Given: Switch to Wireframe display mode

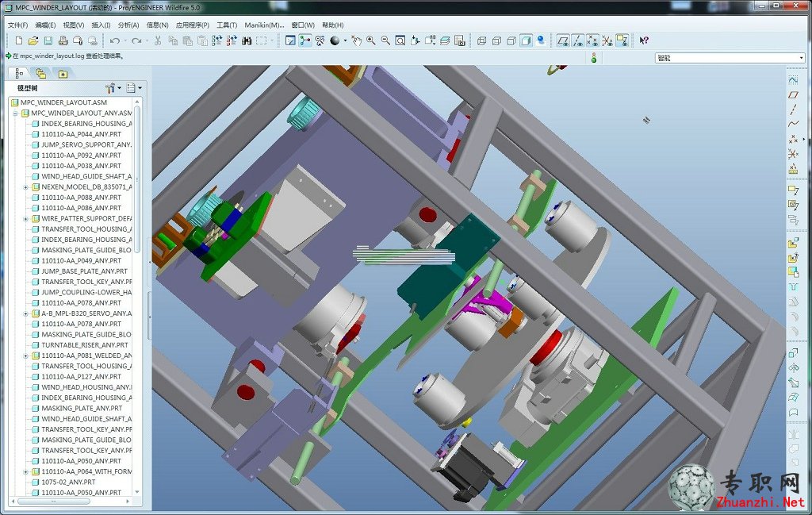Looking at the screenshot, I should [481, 40].
